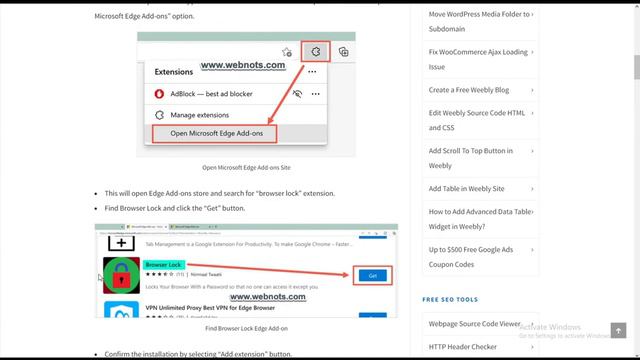640x360 pixels.
Task: Open 'Add Scroll To Top Button in Weebly' link
Action: [x=471, y=158]
